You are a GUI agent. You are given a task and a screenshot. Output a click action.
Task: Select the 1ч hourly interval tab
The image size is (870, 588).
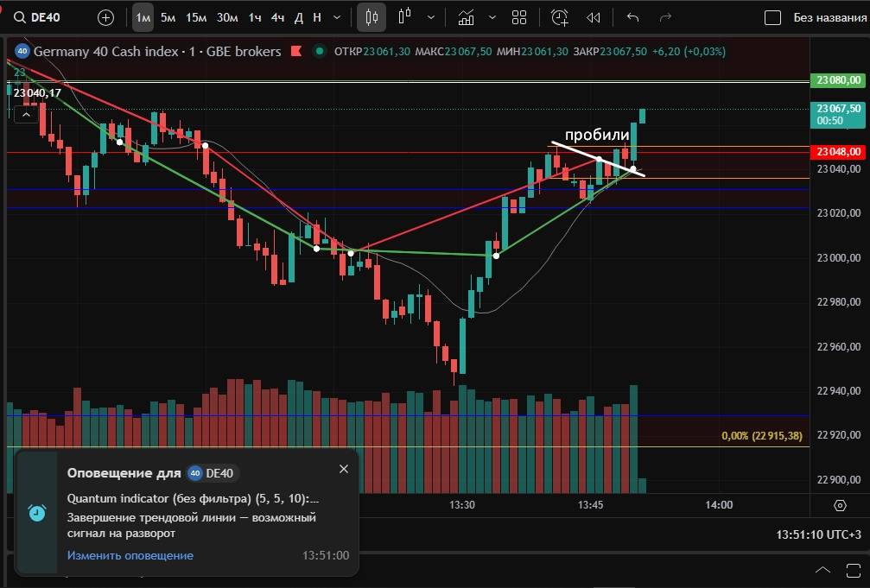point(255,17)
